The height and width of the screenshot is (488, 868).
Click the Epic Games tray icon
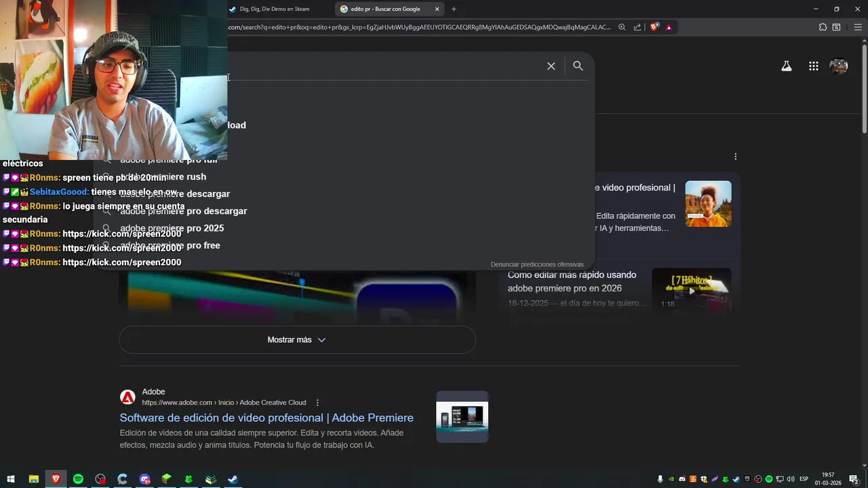coord(747,479)
